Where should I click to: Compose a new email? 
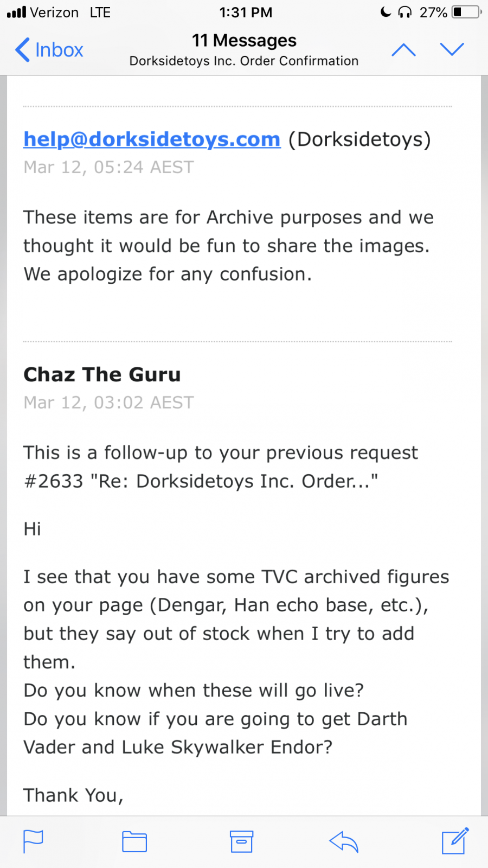click(454, 841)
